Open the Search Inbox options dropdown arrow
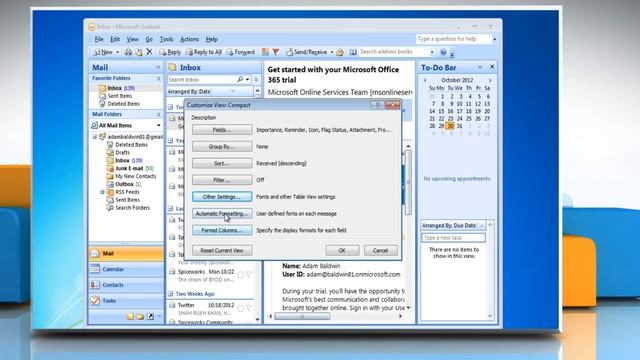 (247, 80)
